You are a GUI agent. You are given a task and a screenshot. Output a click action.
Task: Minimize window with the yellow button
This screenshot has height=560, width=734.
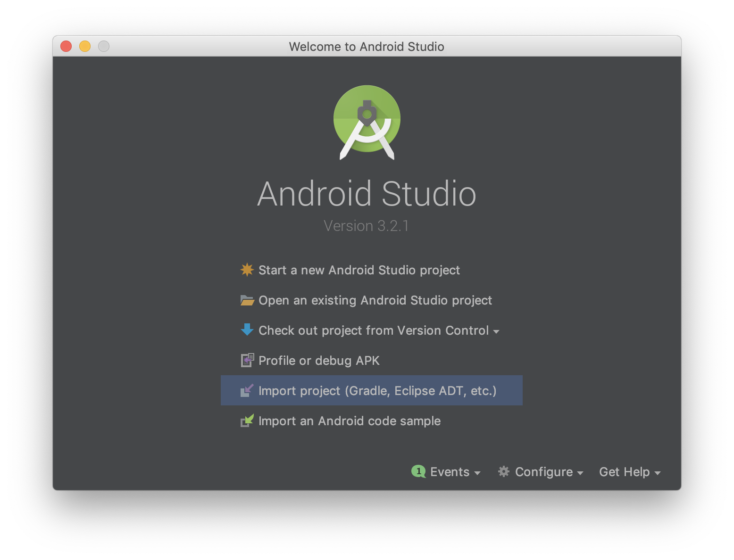point(85,46)
